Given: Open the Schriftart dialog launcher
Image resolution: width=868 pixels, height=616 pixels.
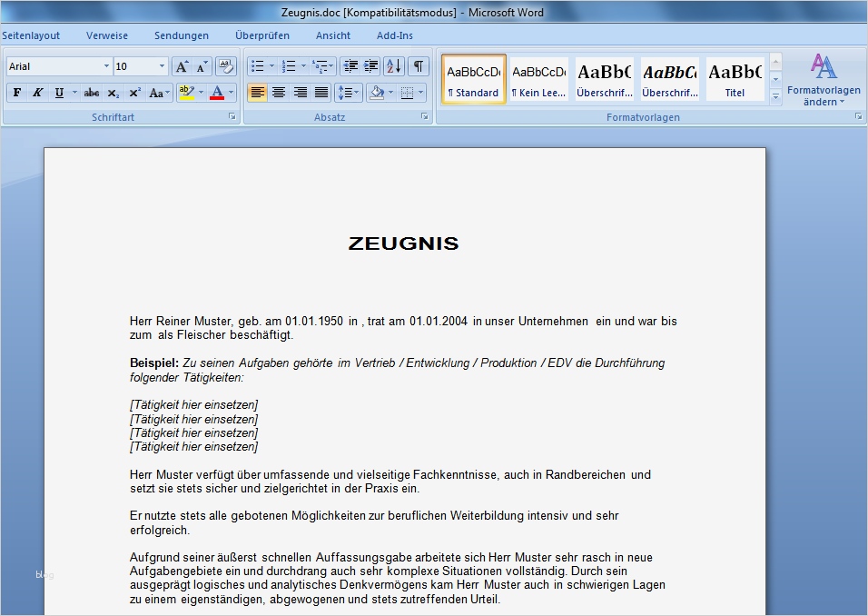Looking at the screenshot, I should click(x=233, y=116).
